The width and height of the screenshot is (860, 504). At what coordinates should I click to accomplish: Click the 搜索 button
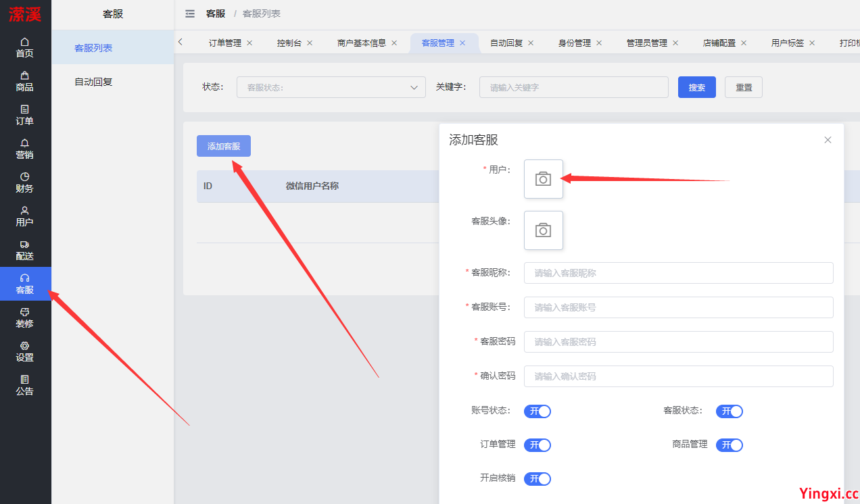tap(696, 86)
